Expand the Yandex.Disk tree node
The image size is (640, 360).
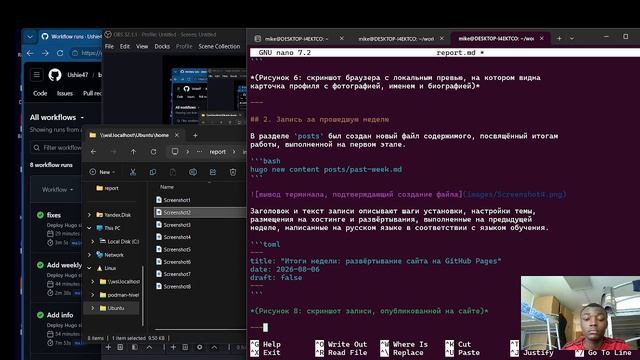click(89, 215)
